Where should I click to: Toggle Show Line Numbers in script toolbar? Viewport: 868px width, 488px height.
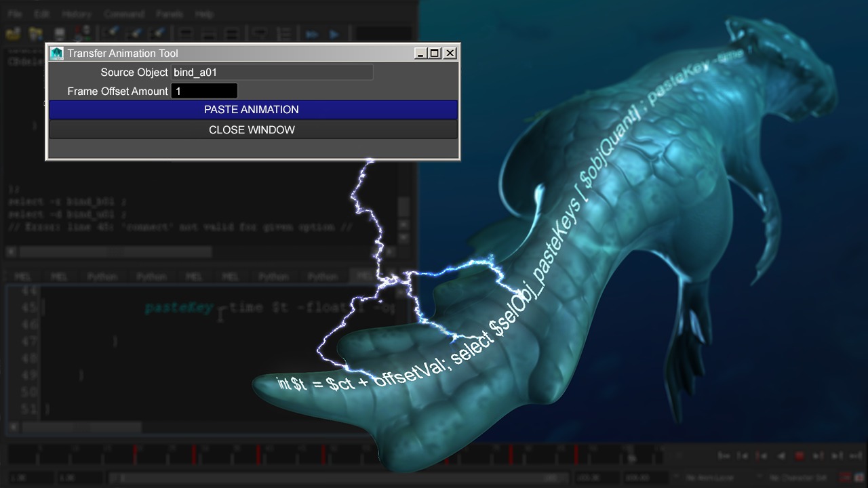click(285, 33)
